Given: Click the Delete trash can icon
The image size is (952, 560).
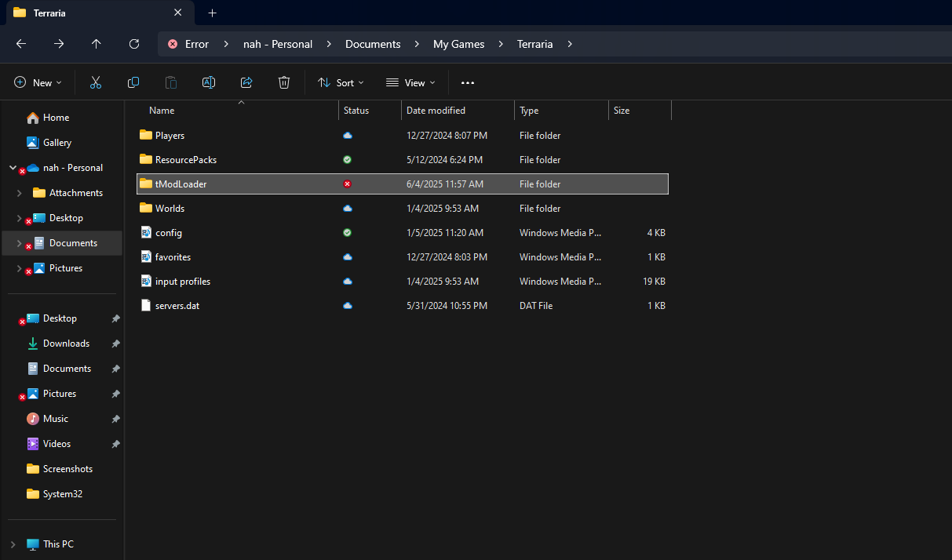Looking at the screenshot, I should pos(284,82).
